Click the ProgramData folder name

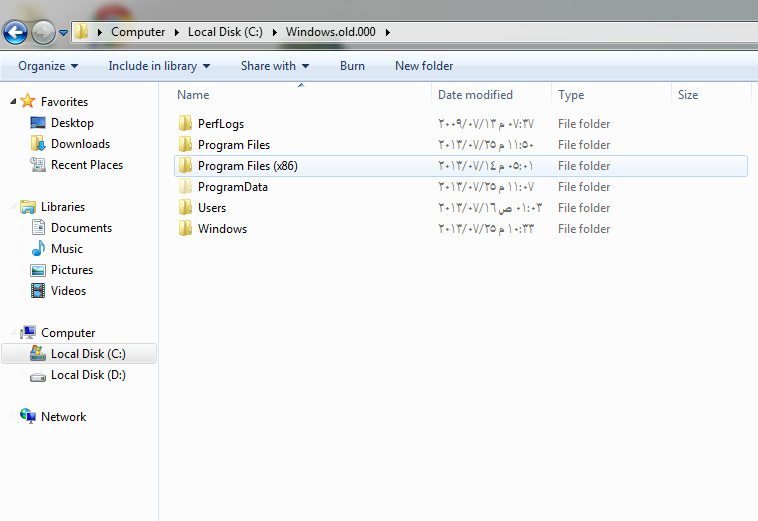click(233, 187)
